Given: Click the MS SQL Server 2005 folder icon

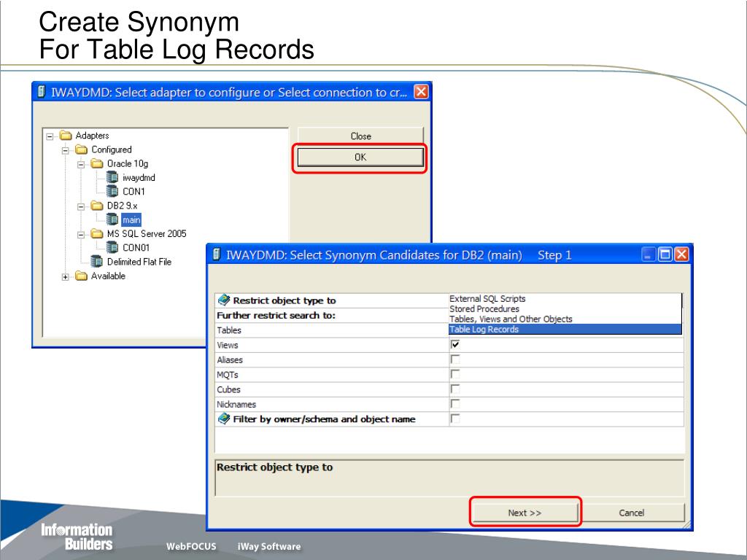Looking at the screenshot, I should 97,234.
